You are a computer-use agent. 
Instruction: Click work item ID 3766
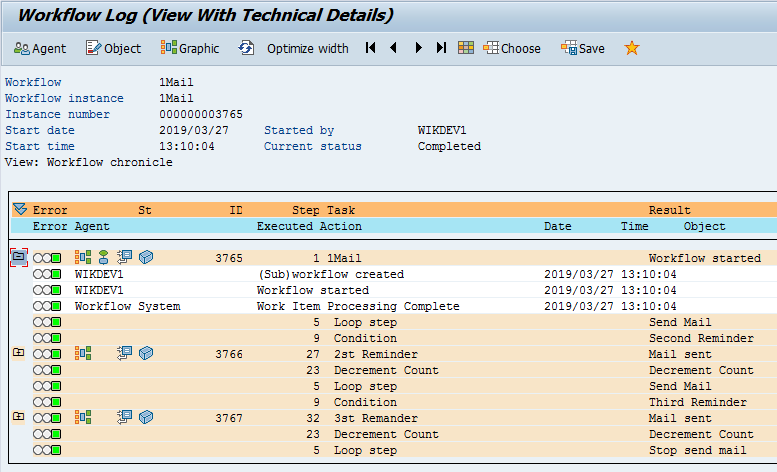click(229, 354)
